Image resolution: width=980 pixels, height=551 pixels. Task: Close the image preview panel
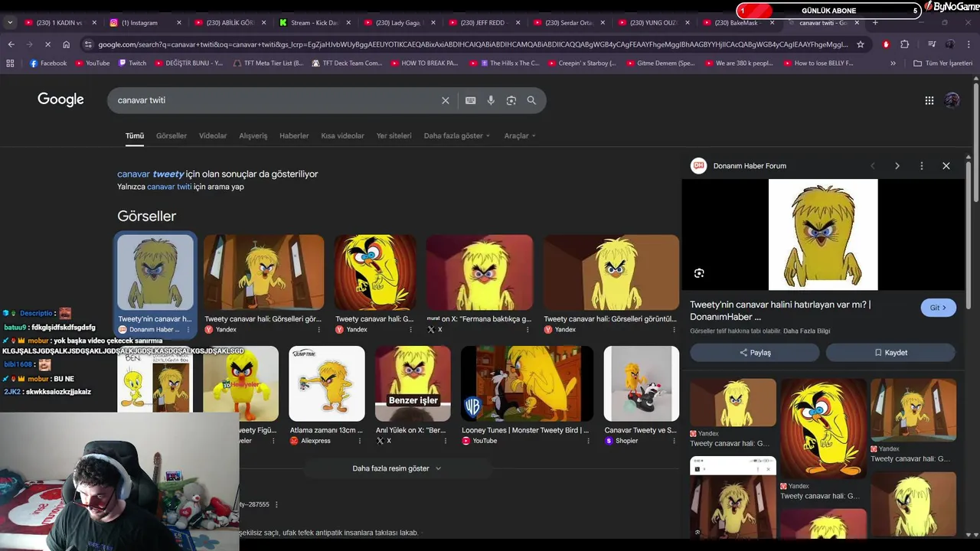[946, 166]
